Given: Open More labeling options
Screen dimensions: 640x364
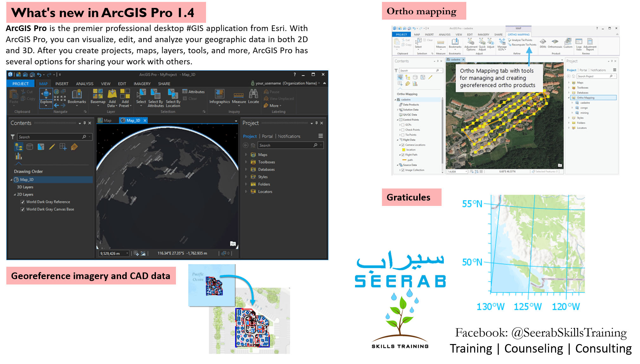Looking at the screenshot, I should click(273, 105).
